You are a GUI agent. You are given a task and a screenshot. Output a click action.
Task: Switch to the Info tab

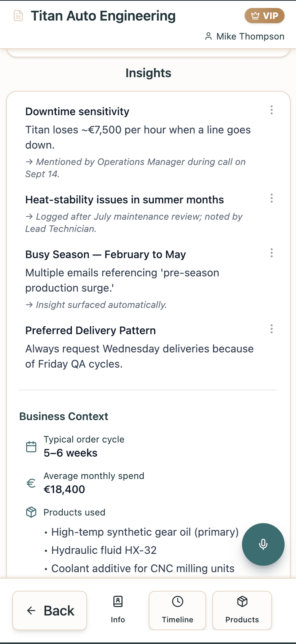[x=118, y=610]
